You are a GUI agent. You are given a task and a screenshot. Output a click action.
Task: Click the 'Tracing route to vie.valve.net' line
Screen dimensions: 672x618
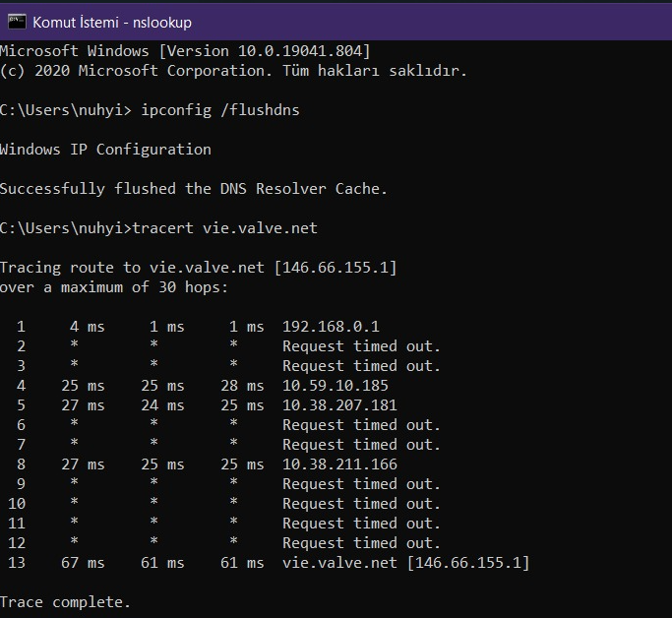click(198, 268)
